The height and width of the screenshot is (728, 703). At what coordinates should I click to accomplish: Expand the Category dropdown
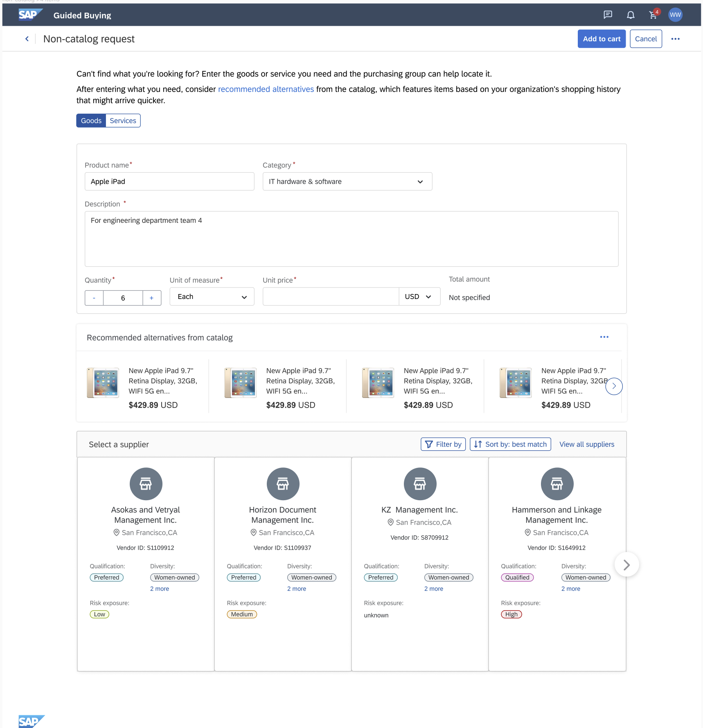tap(347, 182)
